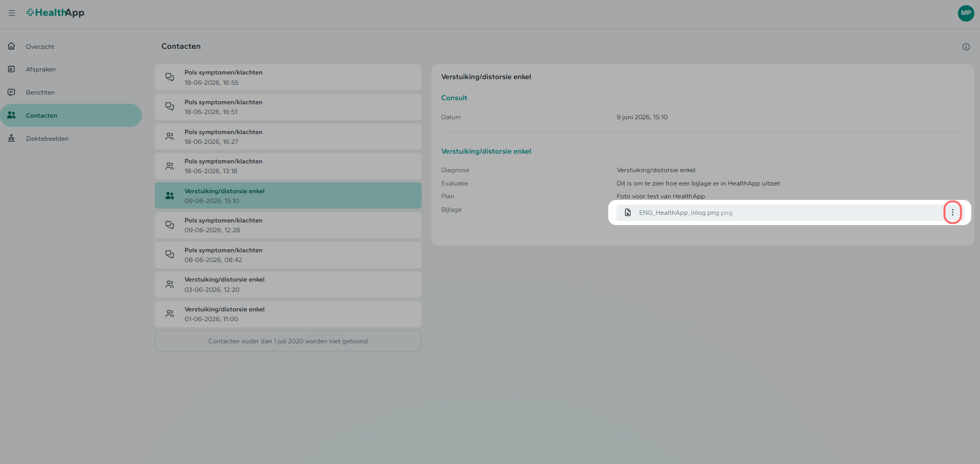Image resolution: width=980 pixels, height=464 pixels.
Task: Click the Overzicht home icon
Action: 11,46
